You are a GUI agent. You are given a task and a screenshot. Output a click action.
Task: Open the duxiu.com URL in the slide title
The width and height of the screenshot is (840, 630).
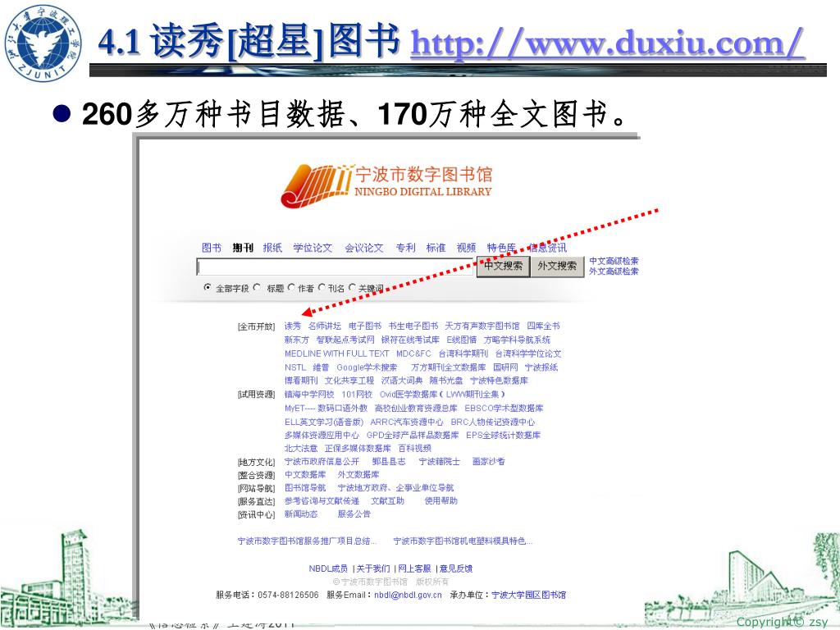(608, 43)
